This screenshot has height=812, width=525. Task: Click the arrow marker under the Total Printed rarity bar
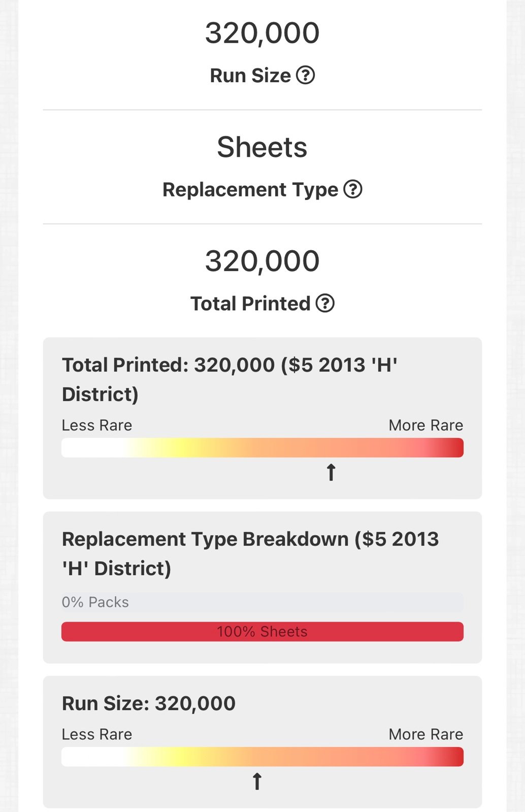click(x=331, y=472)
